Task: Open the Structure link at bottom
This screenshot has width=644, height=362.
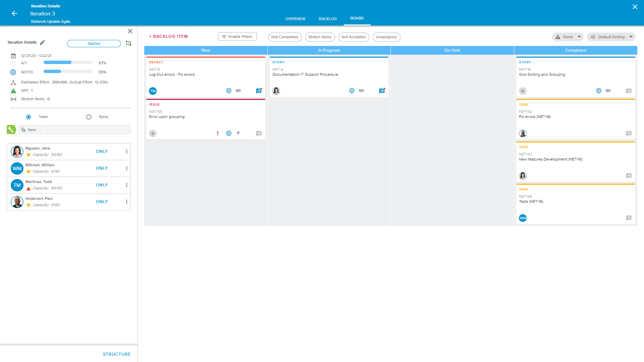Action: pyautogui.click(x=117, y=354)
